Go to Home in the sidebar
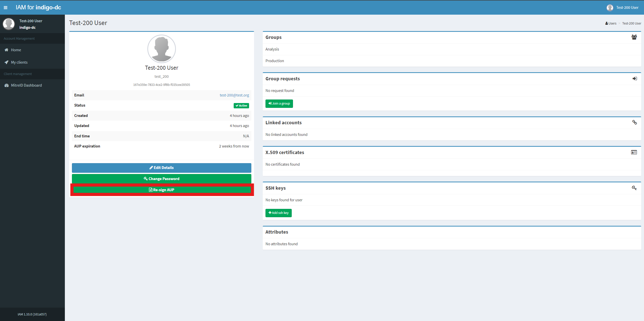The width and height of the screenshot is (644, 321). 16,50
